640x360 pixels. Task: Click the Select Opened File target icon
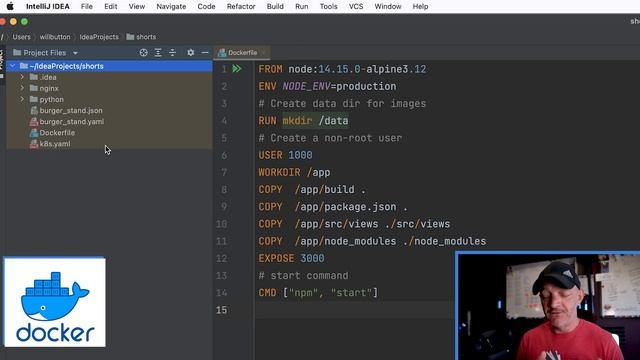coord(143,53)
